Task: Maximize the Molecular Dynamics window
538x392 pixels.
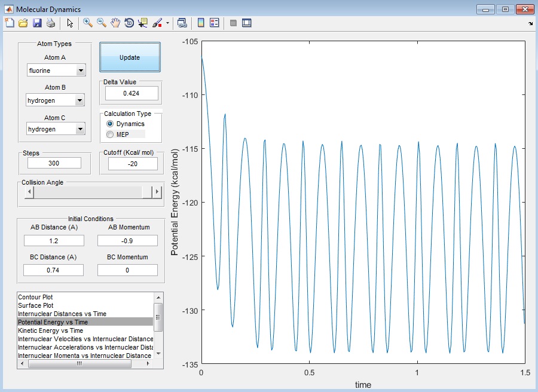Action: pos(505,9)
